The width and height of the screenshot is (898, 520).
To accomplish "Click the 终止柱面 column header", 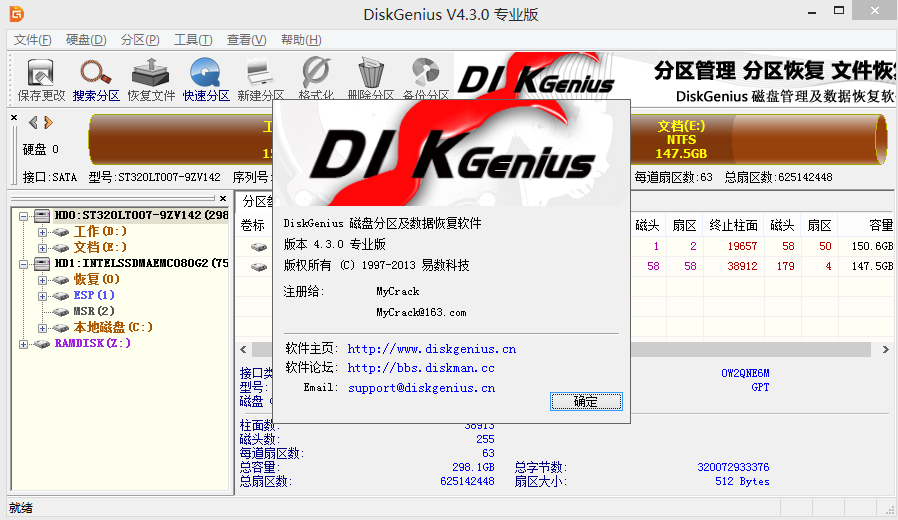I will point(733,226).
